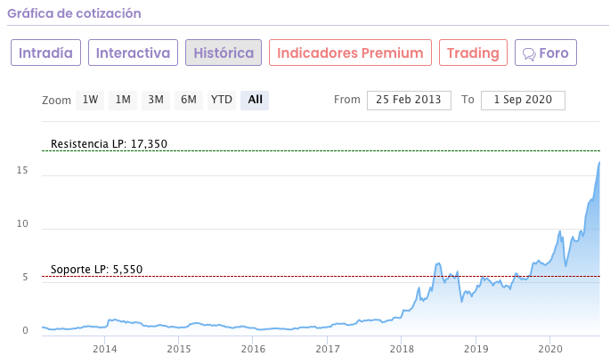Select the Histórica tab
This screenshot has height=364, width=610.
224,53
